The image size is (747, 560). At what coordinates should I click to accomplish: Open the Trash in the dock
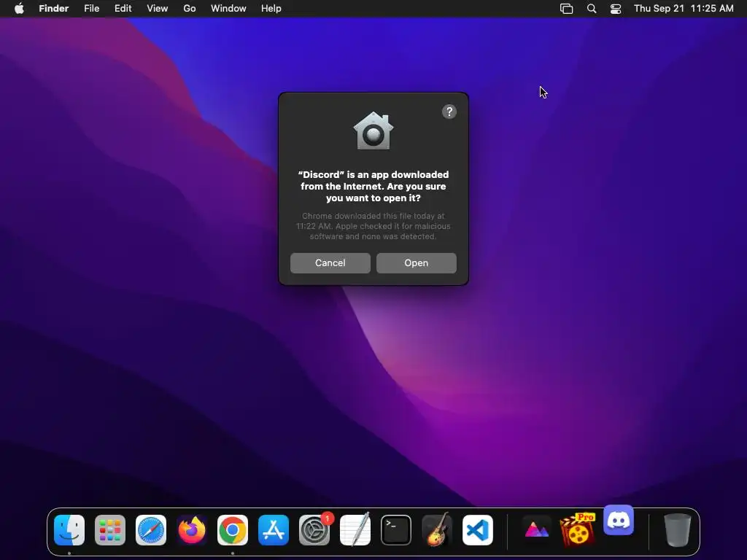coord(677,530)
